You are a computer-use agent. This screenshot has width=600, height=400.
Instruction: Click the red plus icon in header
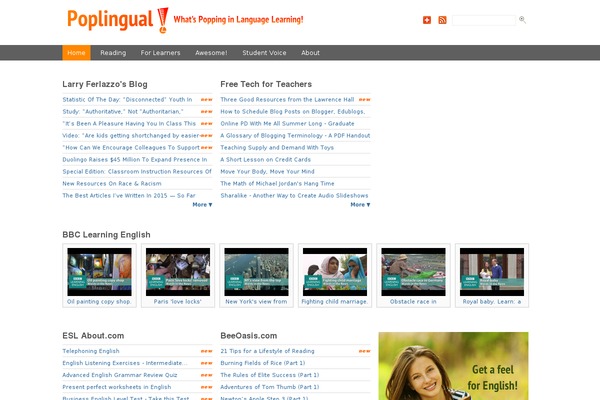(x=427, y=20)
